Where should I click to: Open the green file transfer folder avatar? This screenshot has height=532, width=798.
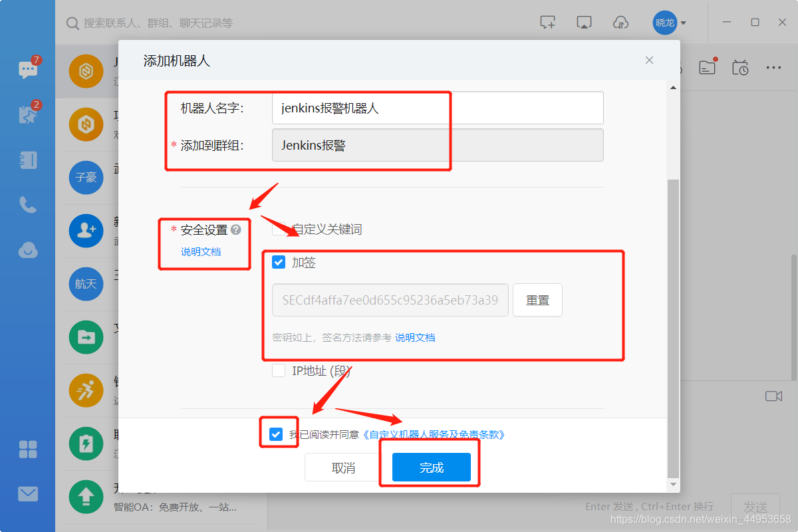click(86, 337)
